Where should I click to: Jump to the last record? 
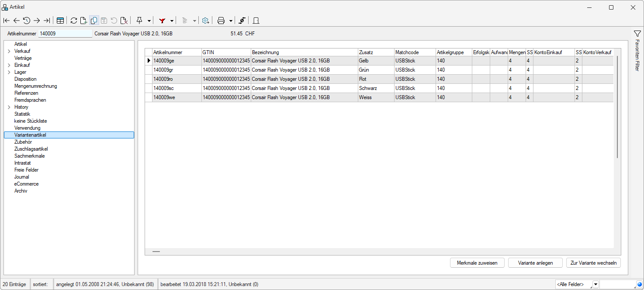tap(47, 21)
